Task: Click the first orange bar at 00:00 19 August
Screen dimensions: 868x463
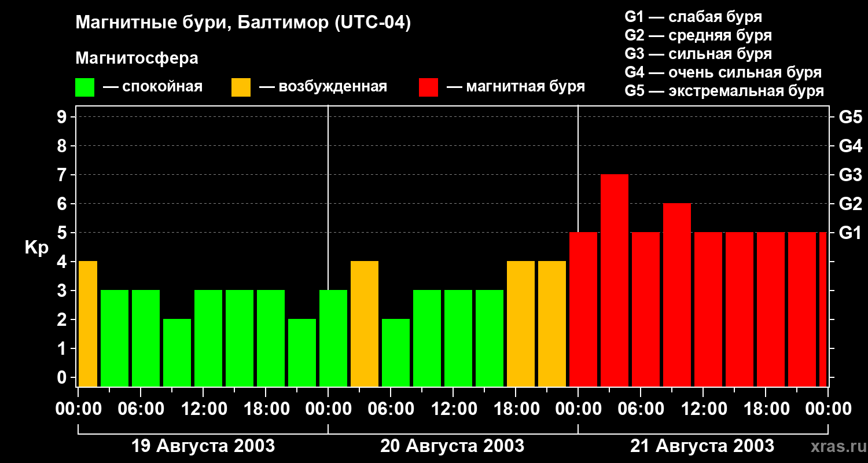Action: pyautogui.click(x=87, y=324)
